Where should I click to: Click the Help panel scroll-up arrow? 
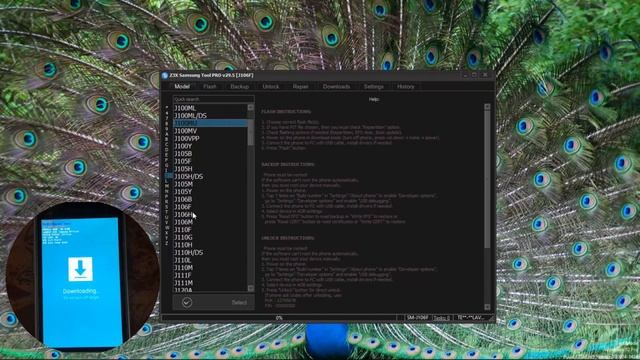click(487, 107)
